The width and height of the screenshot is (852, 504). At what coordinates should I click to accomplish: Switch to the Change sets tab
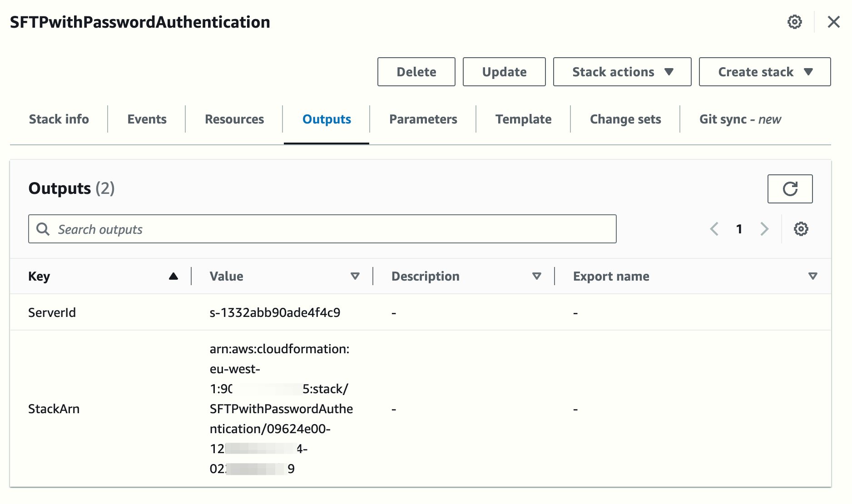click(625, 119)
